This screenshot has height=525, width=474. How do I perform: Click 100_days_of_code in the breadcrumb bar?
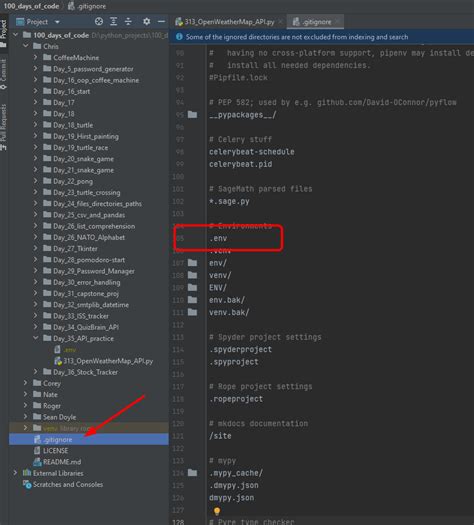pos(31,6)
